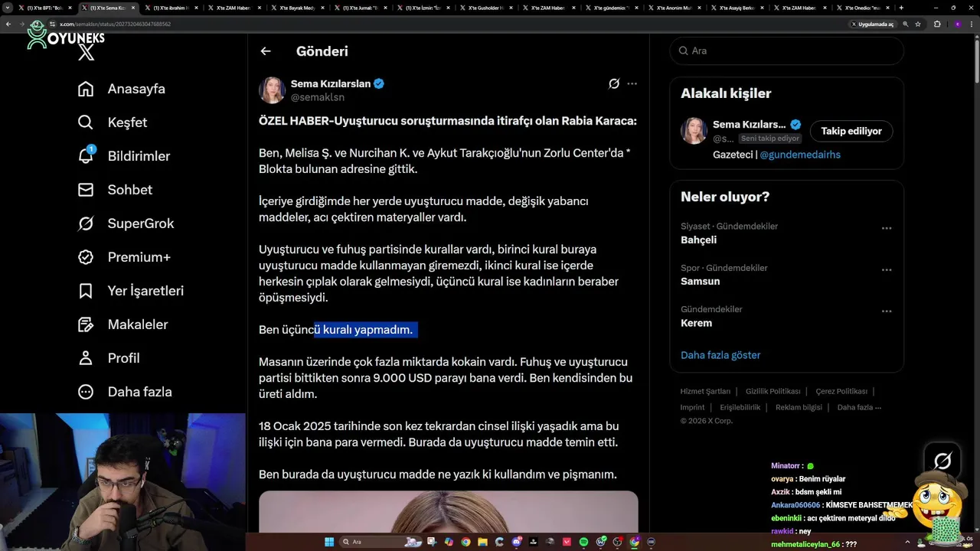Viewport: 980px width, 551px height.
Task: Open Discord from the taskbar
Action: point(516,542)
